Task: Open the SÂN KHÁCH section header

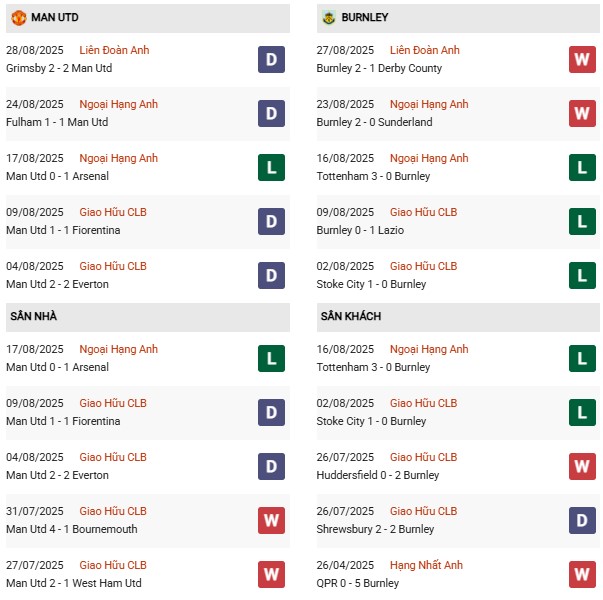Action: 351,316
